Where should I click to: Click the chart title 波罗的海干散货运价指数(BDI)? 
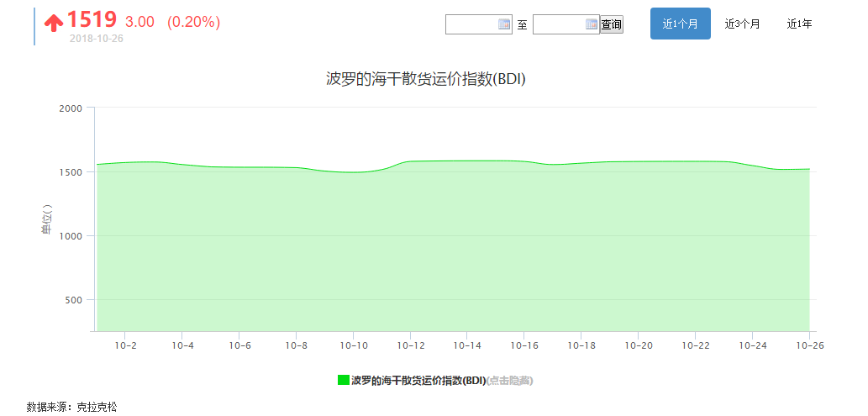(x=425, y=79)
